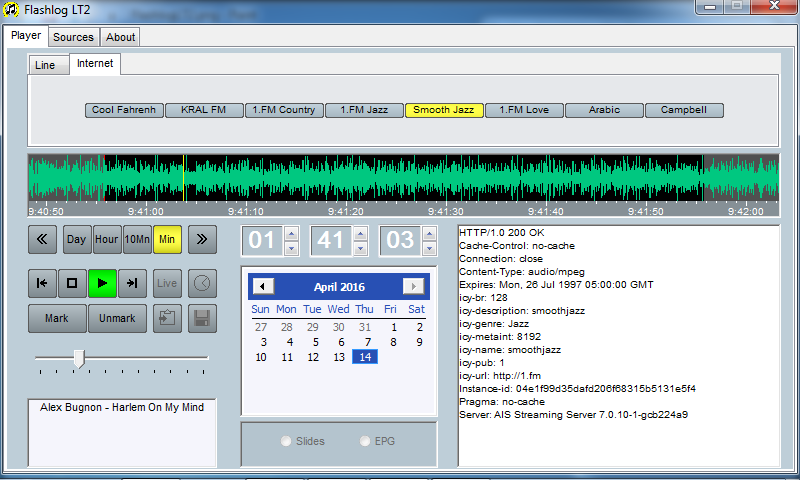Screen dimensions: 800x480
Task: Skip to end of recording
Action: point(132,283)
